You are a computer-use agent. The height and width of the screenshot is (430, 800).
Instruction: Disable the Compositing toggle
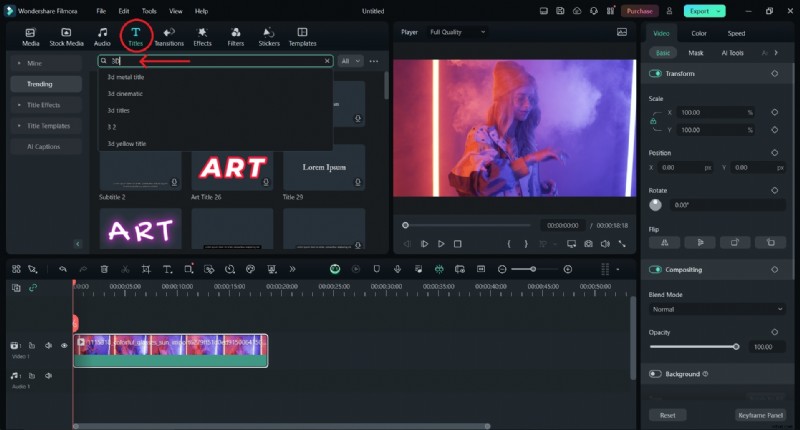tap(656, 270)
